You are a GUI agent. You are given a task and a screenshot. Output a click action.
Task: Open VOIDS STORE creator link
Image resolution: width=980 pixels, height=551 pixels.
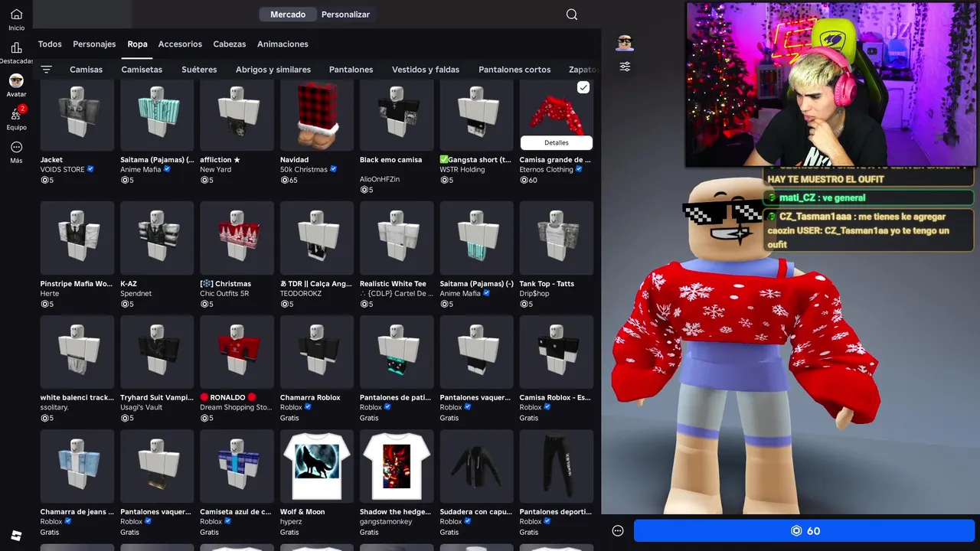(63, 170)
